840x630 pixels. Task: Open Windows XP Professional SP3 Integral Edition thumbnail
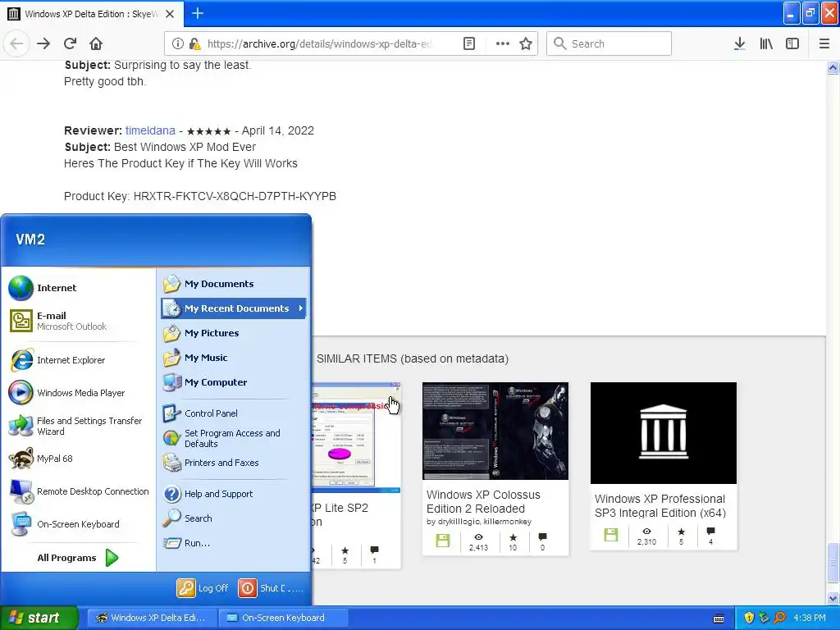663,433
